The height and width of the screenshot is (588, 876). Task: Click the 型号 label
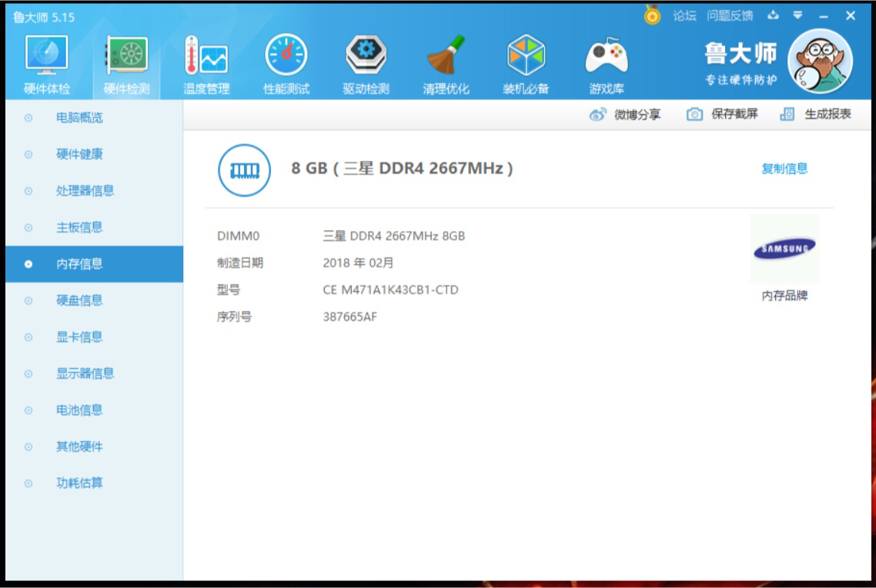coord(228,290)
